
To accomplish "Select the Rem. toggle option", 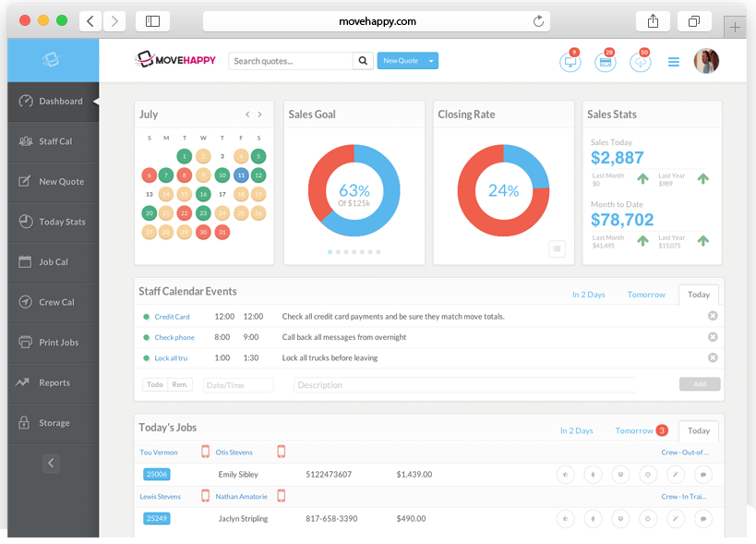I will 180,384.
